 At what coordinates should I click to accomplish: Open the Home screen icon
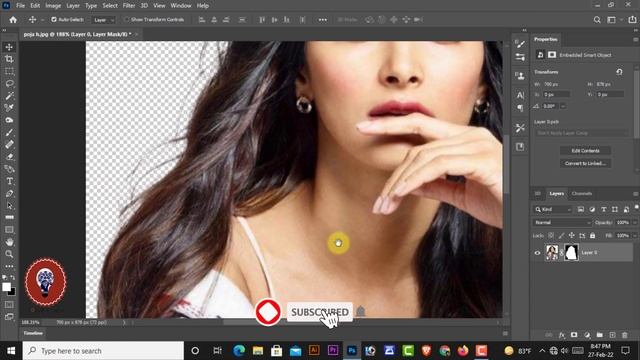point(13,20)
